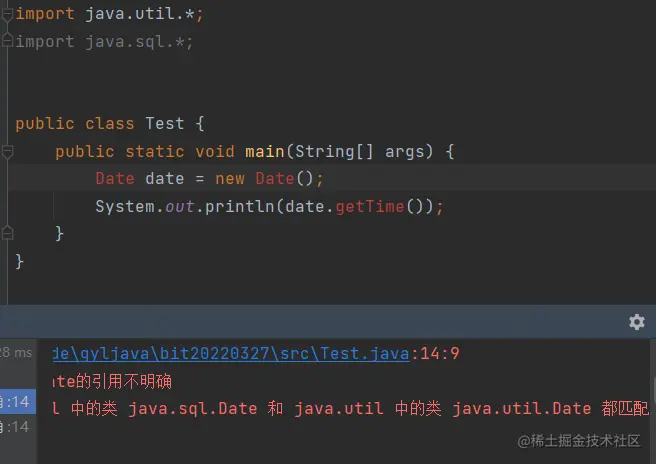
Task: Collapse the main method fold marker
Action: point(7,151)
